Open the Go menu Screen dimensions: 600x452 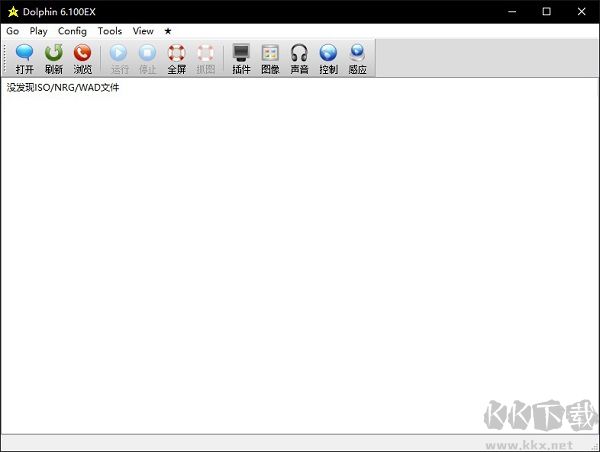(x=13, y=31)
